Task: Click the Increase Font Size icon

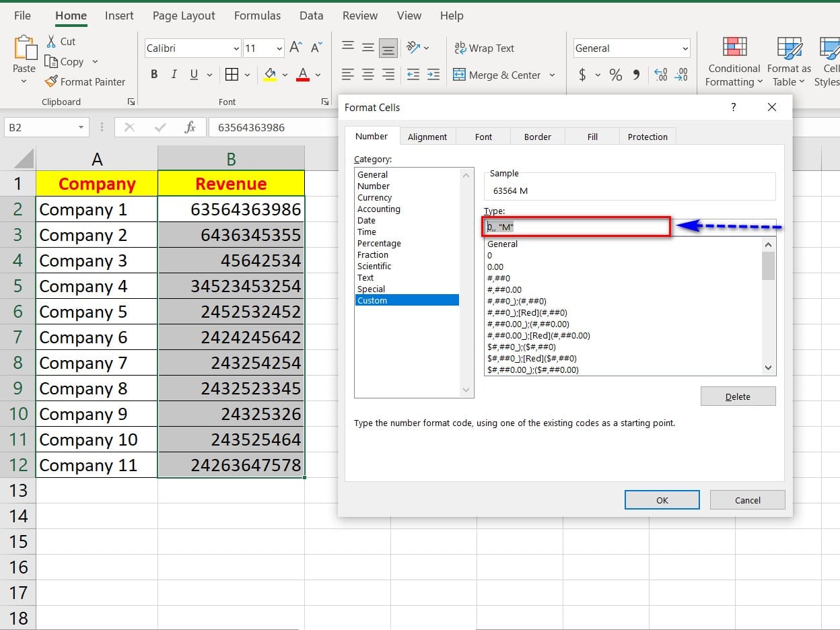Action: 295,48
